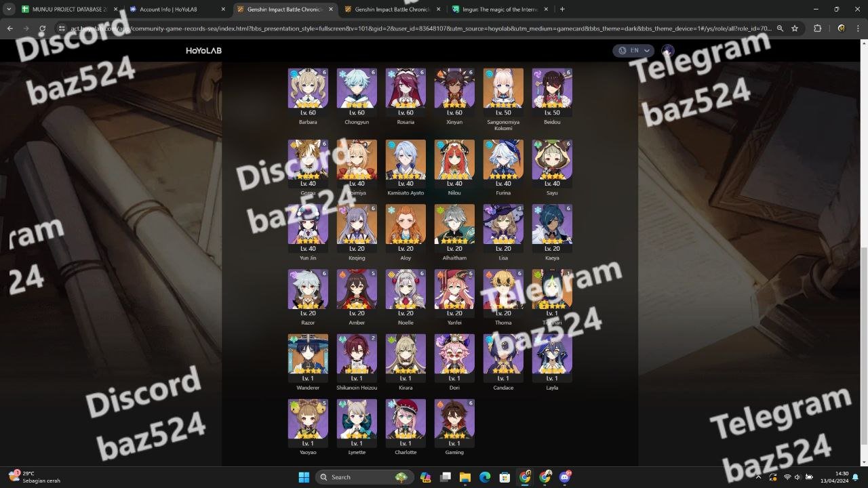Select the Lynette character portrait
Viewport: 868px width, 488px height.
pyautogui.click(x=357, y=424)
